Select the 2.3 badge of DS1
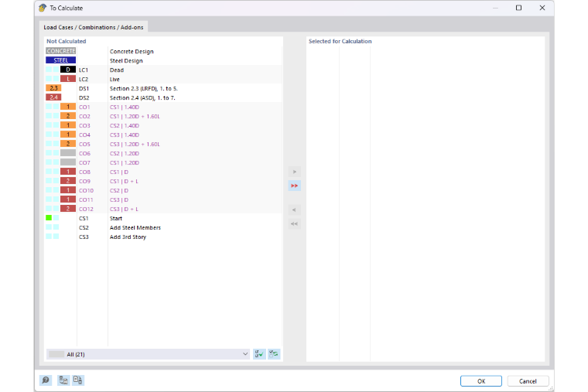 pos(53,88)
